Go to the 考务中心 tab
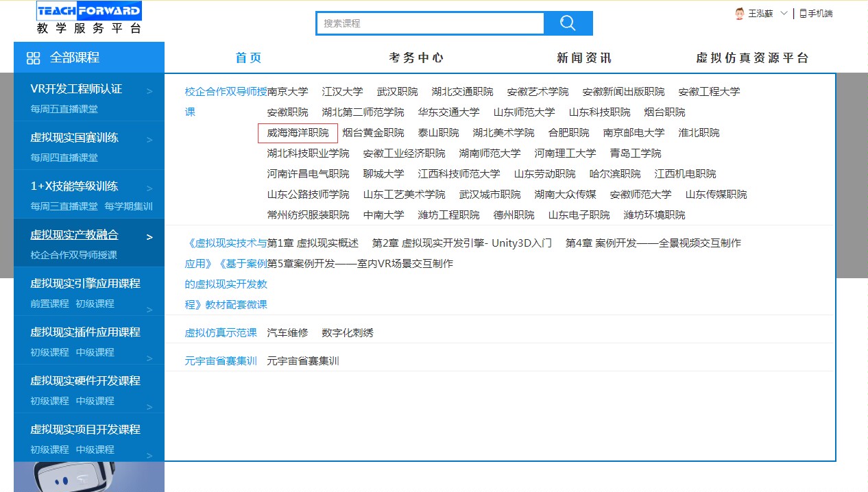868x492 pixels. 416,58
